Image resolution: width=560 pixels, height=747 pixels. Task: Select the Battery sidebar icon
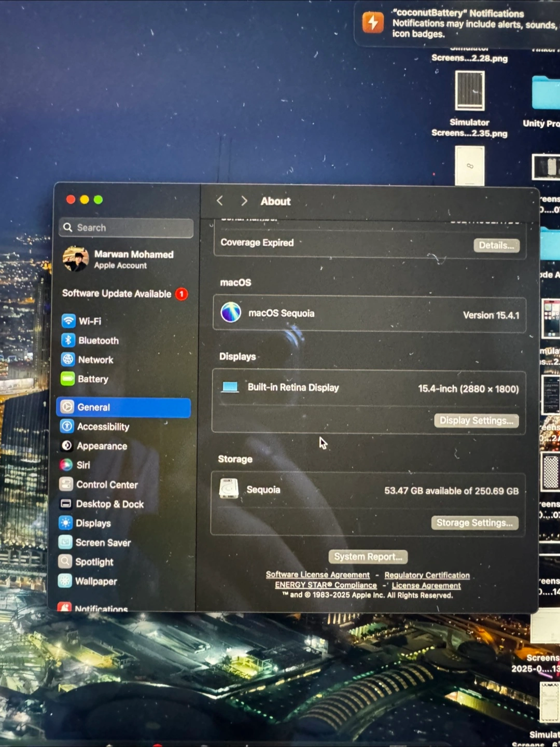coord(67,379)
